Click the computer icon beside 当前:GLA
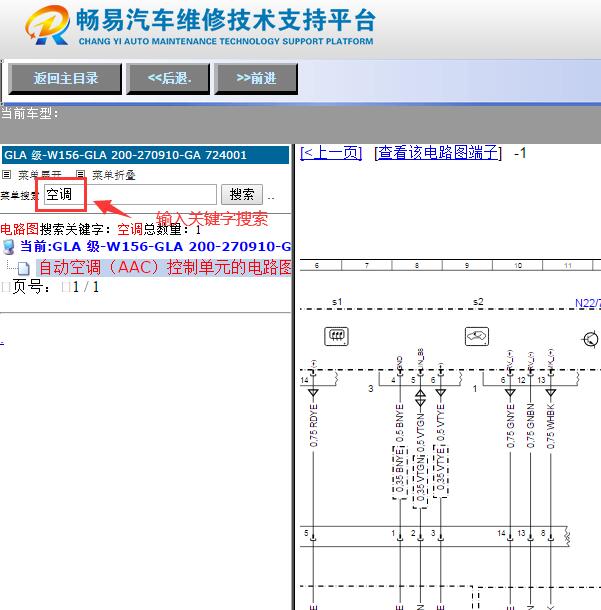Screen dimensions: 601x610 pyautogui.click(x=9, y=247)
